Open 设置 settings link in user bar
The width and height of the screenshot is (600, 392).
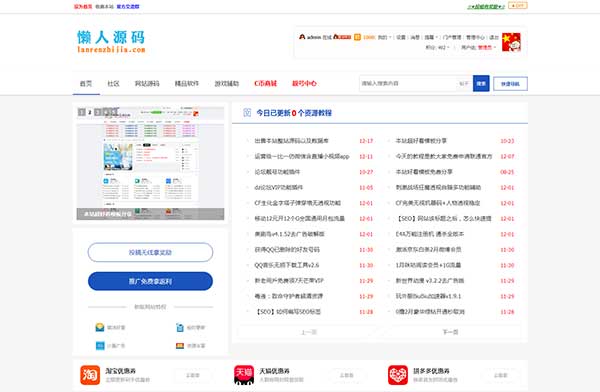point(401,38)
